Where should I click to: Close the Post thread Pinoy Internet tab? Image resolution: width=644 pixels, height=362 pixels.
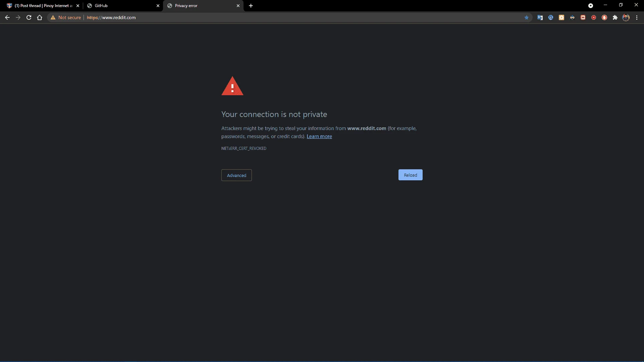click(78, 6)
